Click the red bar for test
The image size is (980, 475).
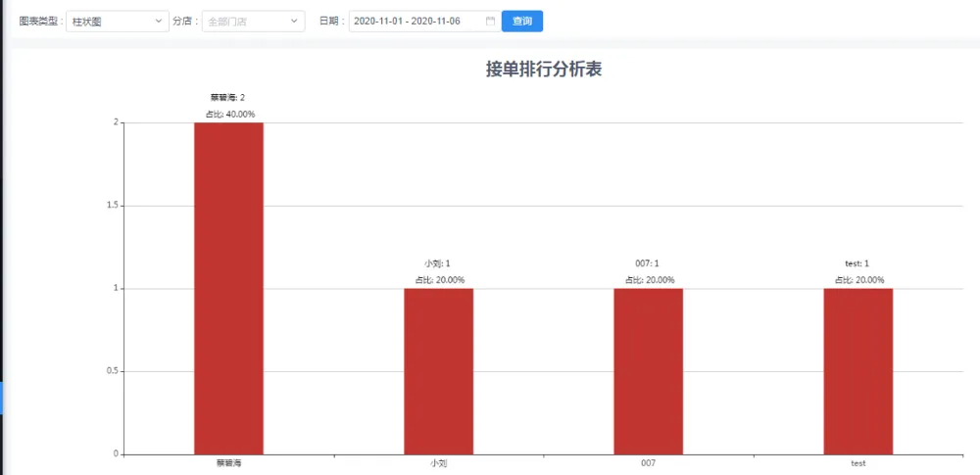(x=857, y=370)
